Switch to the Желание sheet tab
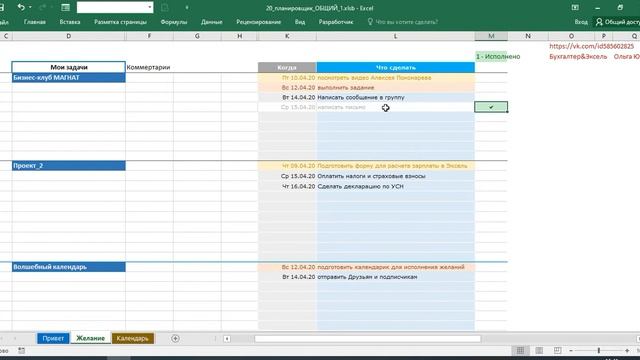Screen dimensions: 640x360 [90, 338]
